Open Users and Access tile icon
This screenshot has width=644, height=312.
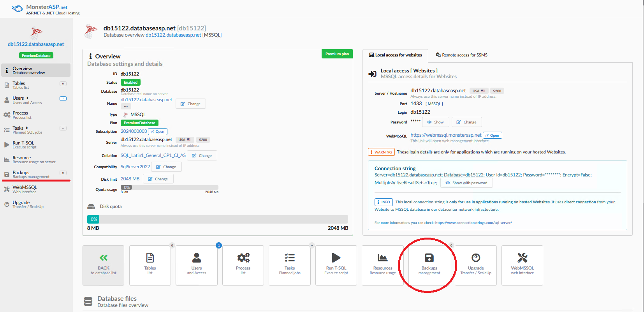click(x=197, y=258)
